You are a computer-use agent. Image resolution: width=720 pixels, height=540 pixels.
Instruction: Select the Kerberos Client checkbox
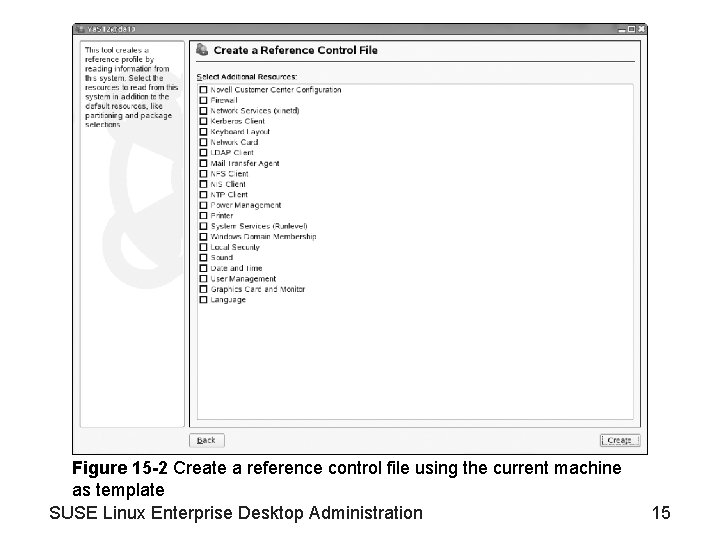(203, 121)
